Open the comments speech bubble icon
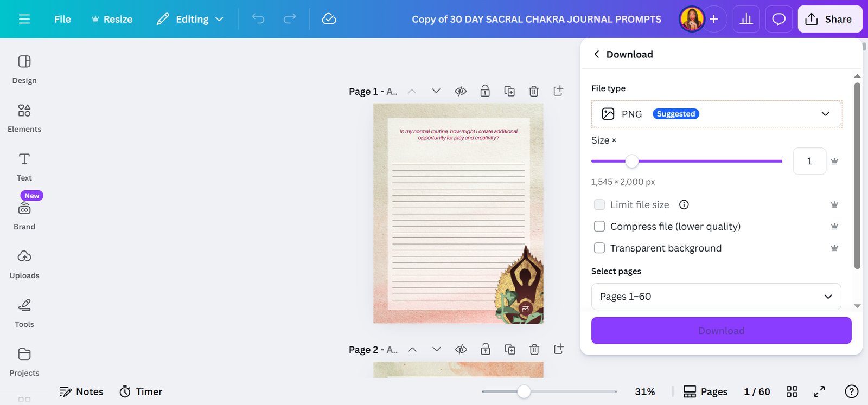Viewport: 868px width, 405px height. pyautogui.click(x=779, y=20)
